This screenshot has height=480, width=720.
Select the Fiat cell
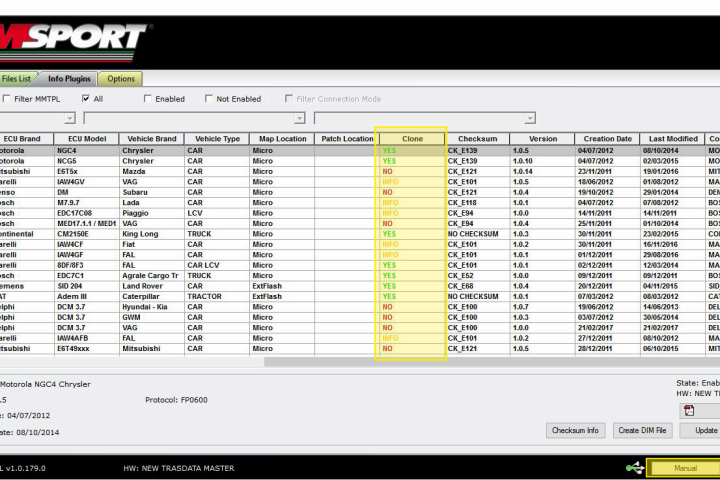point(152,244)
